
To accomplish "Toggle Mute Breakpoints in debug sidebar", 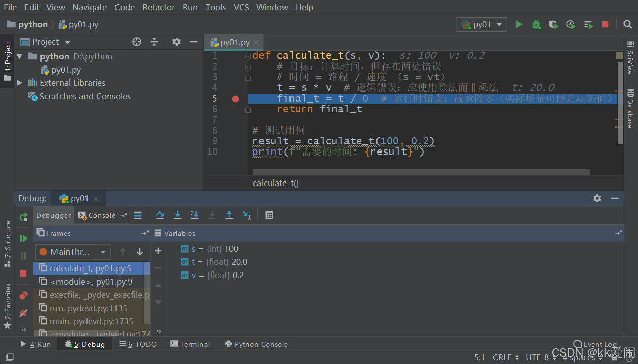I will (x=23, y=313).
